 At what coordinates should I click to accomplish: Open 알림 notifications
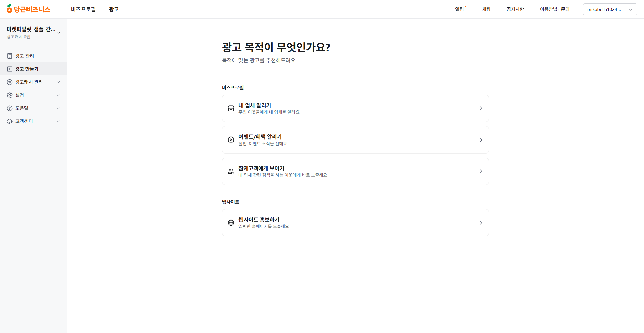(x=460, y=9)
